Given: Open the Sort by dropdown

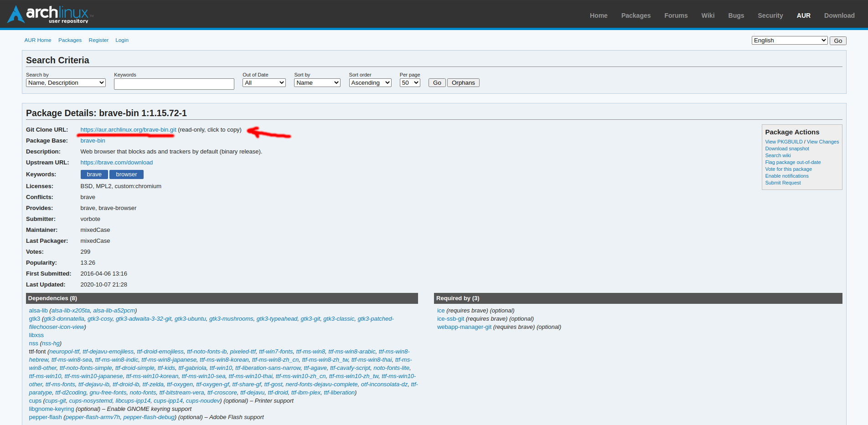Looking at the screenshot, I should (317, 83).
